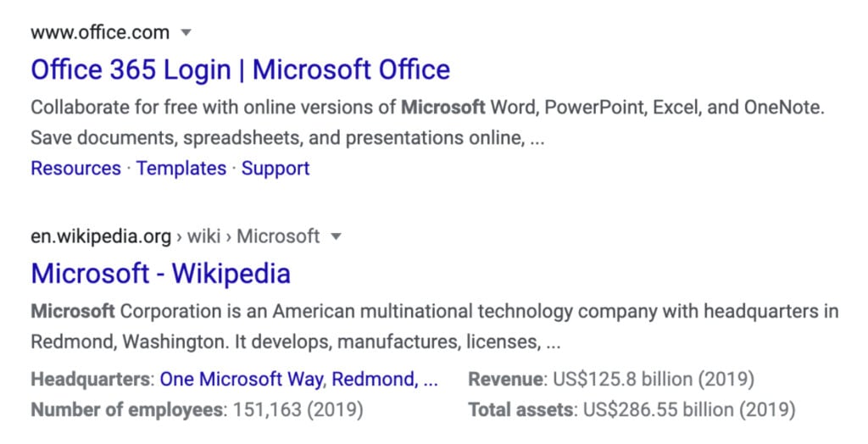Follow the One Microsoft Way, Redmond link
This screenshot has width=868, height=444.
click(x=299, y=380)
